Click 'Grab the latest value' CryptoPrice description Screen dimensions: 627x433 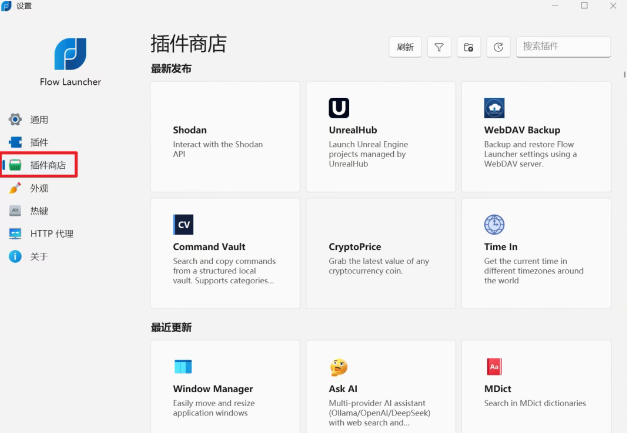tap(379, 266)
